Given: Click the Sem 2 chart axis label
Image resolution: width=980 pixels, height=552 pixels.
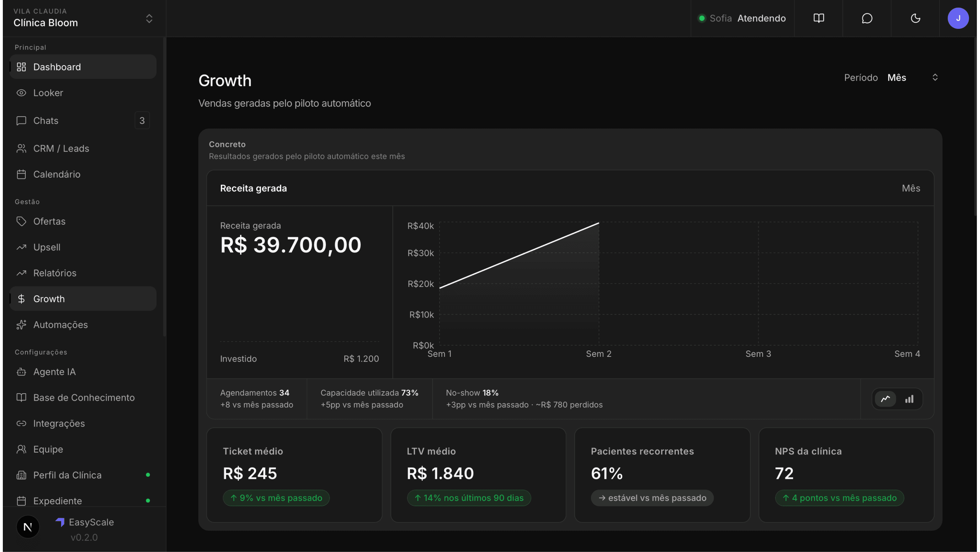Looking at the screenshot, I should (x=599, y=354).
